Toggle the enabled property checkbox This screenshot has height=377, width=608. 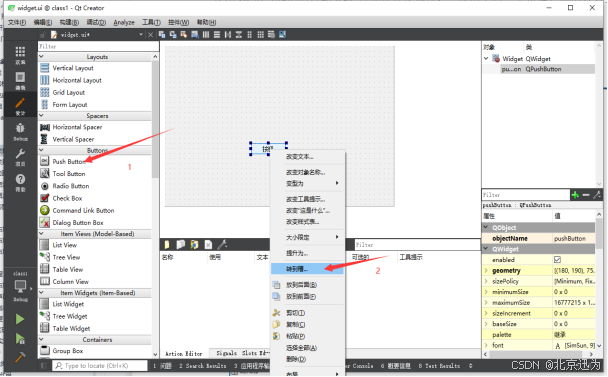click(558, 259)
